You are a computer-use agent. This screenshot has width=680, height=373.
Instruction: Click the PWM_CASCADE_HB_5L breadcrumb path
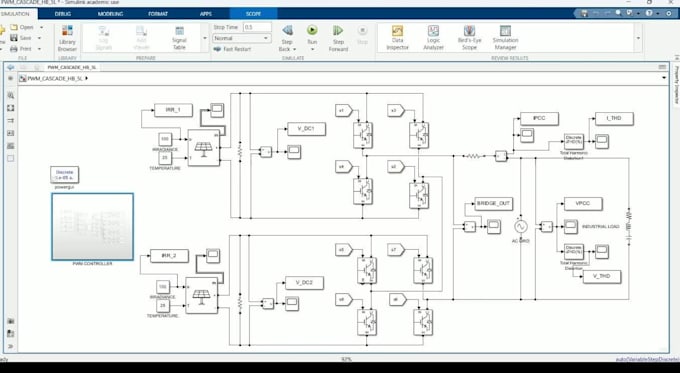pyautogui.click(x=55, y=79)
